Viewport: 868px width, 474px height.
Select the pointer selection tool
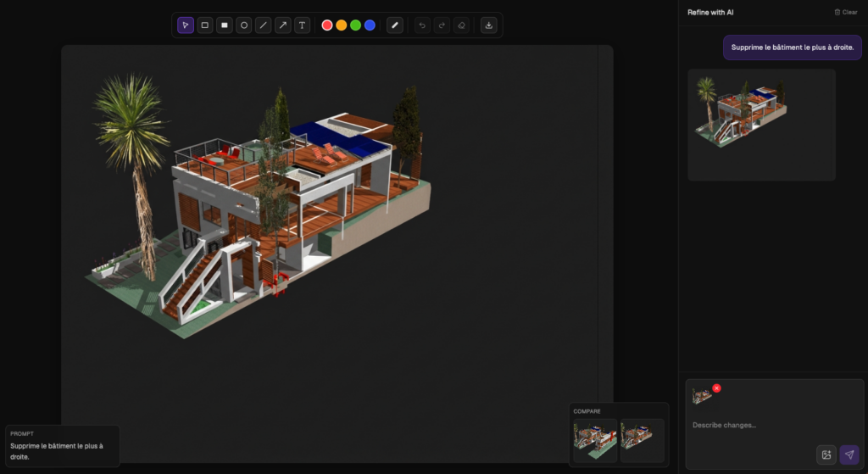186,25
